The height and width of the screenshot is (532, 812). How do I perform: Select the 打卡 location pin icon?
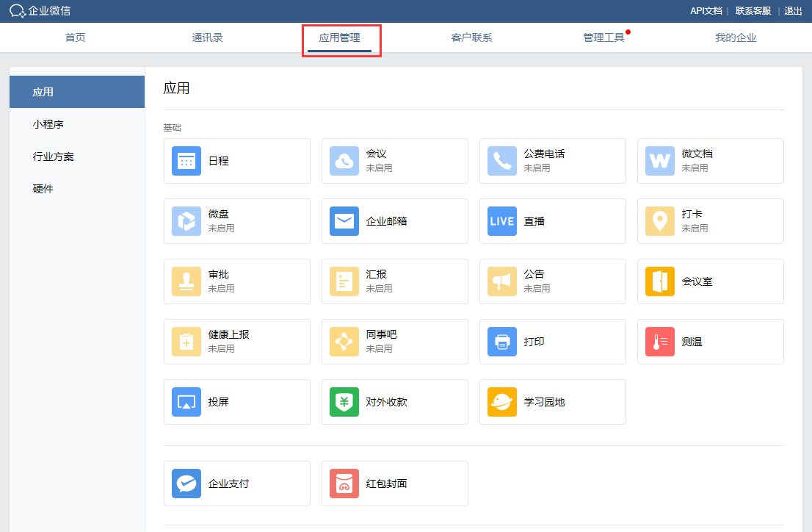click(x=660, y=221)
